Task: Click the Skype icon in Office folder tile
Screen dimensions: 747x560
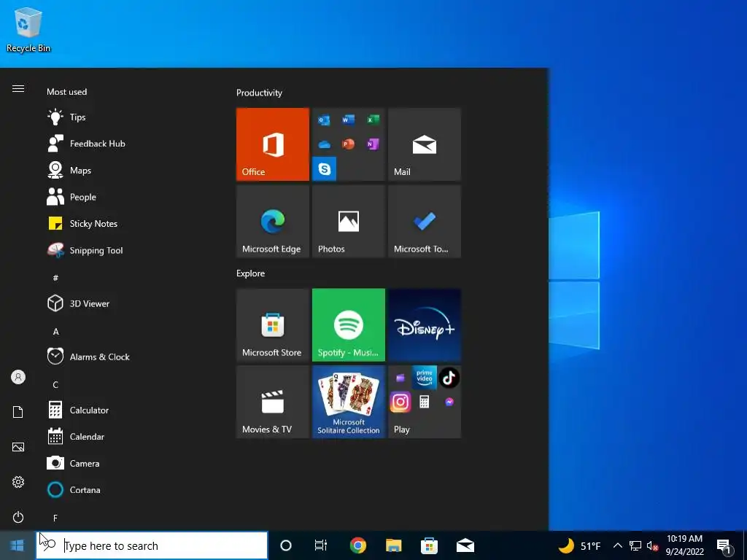Action: 325,168
